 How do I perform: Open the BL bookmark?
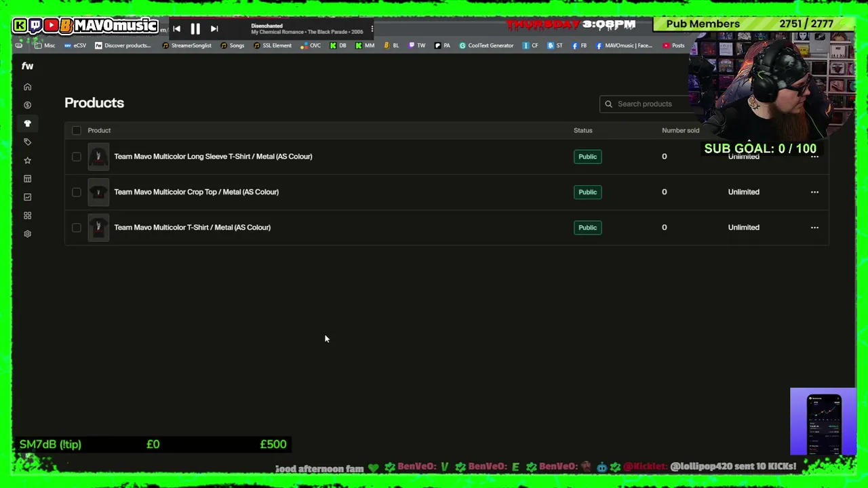[391, 45]
